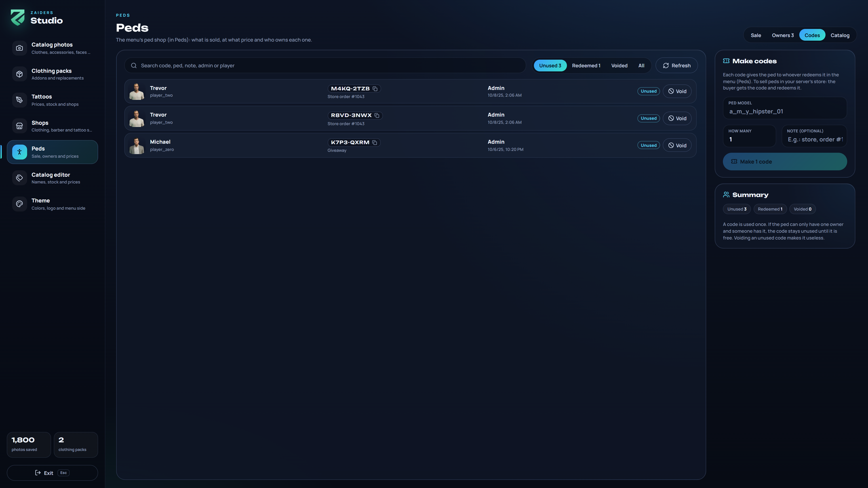The image size is (868, 488).
Task: Void the code R8VD-3NWX
Action: click(677, 118)
